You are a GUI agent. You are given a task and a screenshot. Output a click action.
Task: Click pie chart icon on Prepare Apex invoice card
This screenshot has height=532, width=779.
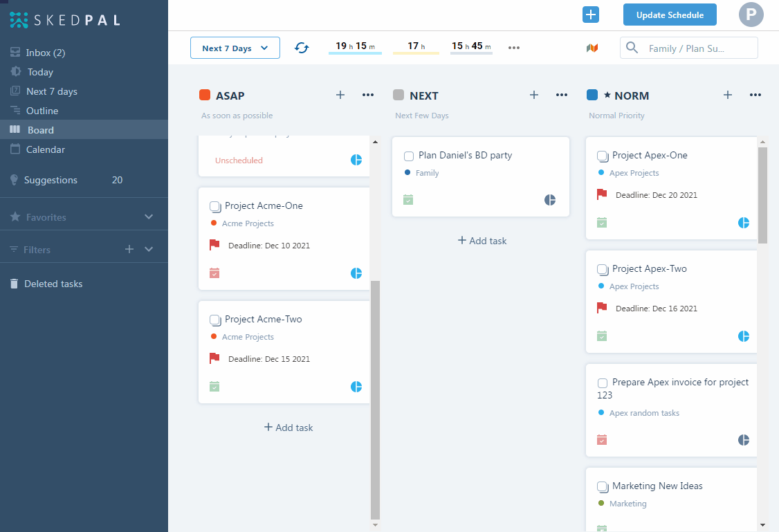click(744, 439)
